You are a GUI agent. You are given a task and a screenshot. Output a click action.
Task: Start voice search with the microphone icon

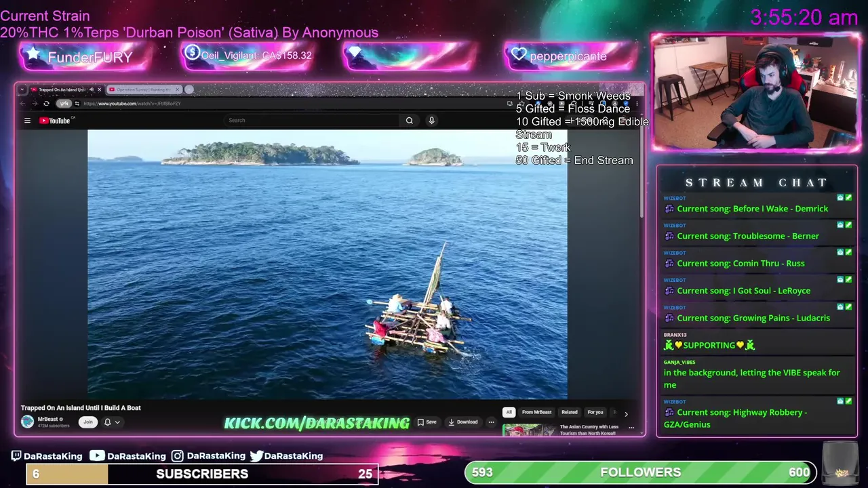pos(431,121)
